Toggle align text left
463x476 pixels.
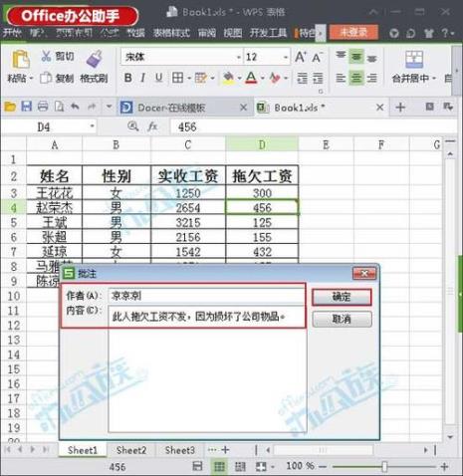coord(341,78)
